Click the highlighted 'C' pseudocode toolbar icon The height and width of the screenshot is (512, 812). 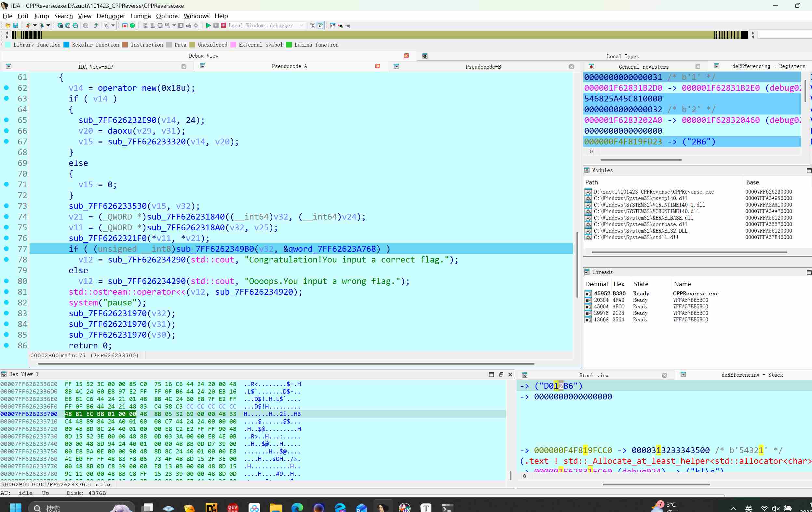[320, 26]
